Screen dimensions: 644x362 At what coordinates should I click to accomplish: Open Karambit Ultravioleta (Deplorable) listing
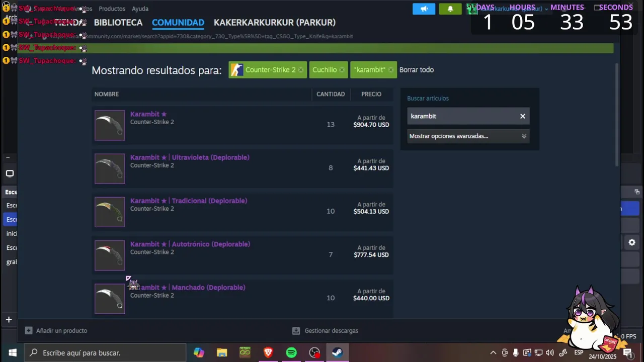pos(190,157)
